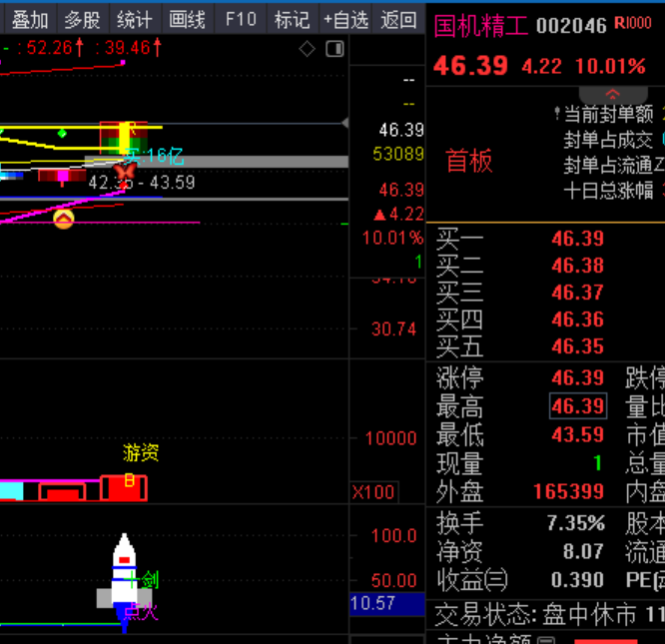The height and width of the screenshot is (644, 665).
Task: Click the green diamond marker on chart
Action: tap(62, 134)
